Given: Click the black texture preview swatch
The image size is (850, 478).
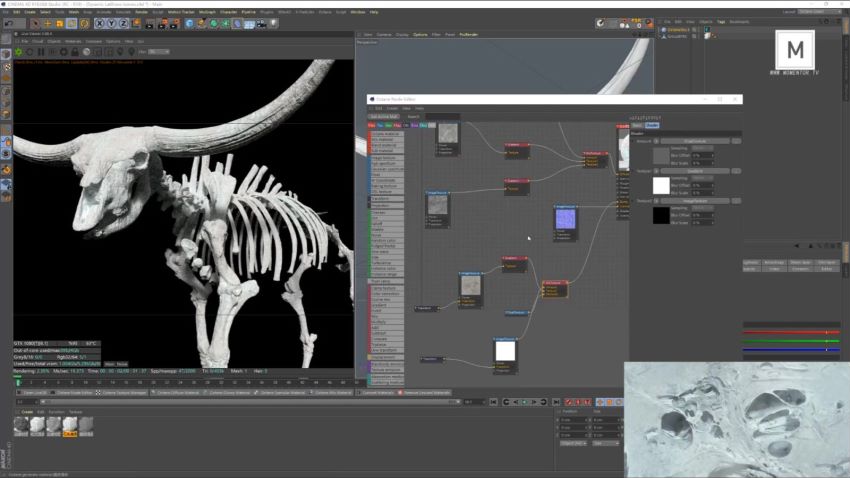Looking at the screenshot, I should pos(660,215).
